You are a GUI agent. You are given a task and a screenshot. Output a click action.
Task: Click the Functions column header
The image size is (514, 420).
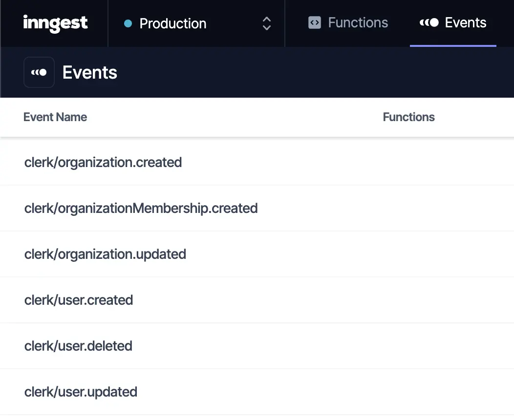pyautogui.click(x=408, y=117)
